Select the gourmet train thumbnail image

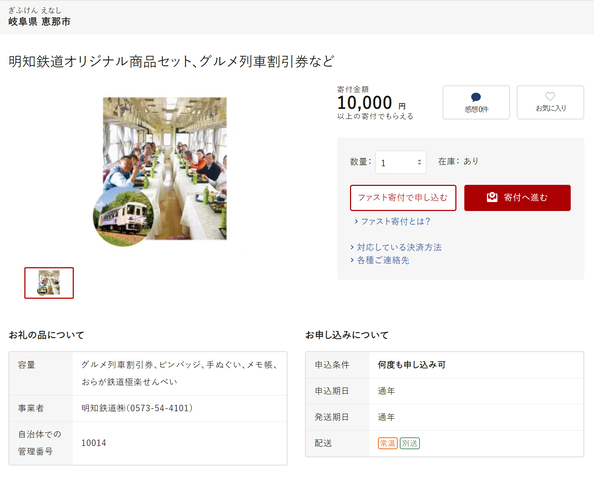pos(49,283)
